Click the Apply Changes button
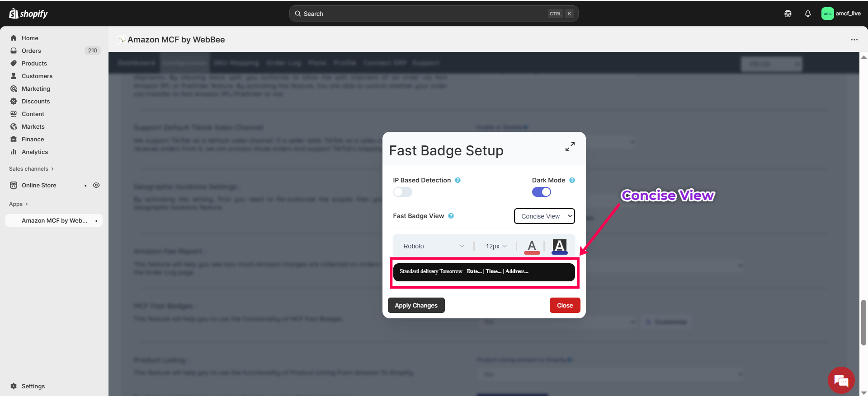The width and height of the screenshot is (868, 396). pos(416,305)
